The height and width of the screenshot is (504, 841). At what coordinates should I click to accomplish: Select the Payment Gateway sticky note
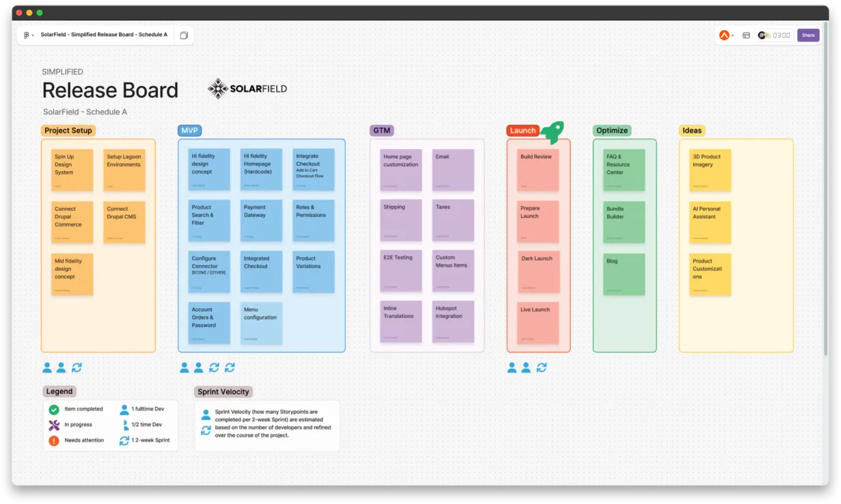(261, 221)
